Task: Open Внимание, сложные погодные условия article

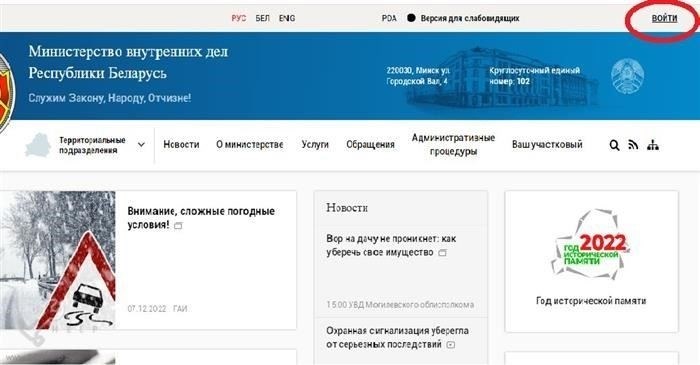Action: (x=201, y=218)
